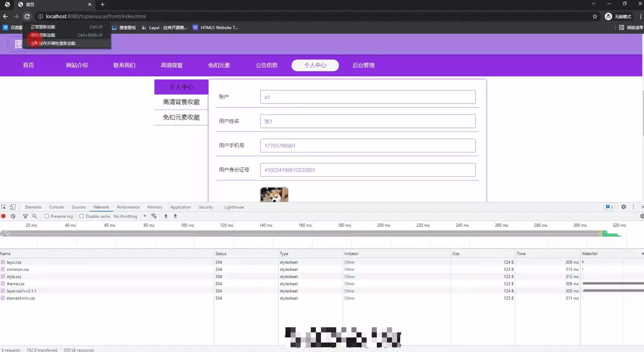The image size is (644, 352).
Task: Open the network requests filter icon
Action: [25, 216]
